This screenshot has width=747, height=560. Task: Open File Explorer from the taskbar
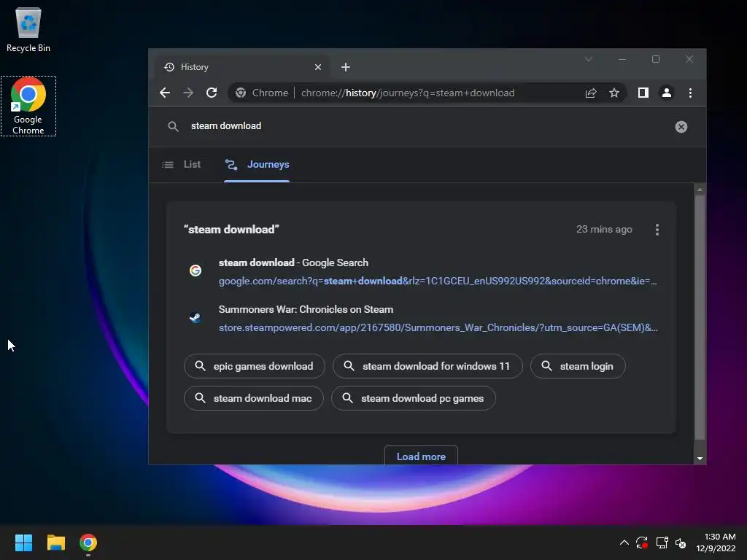(55, 542)
